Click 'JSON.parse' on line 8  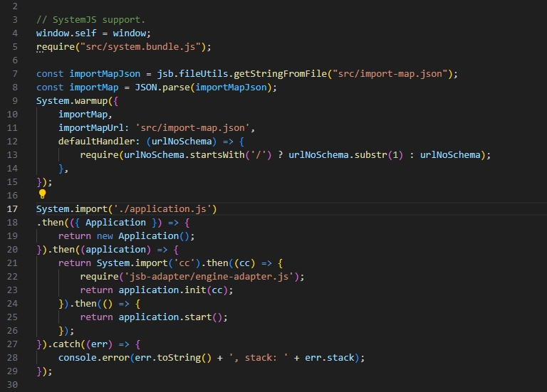click(x=162, y=87)
